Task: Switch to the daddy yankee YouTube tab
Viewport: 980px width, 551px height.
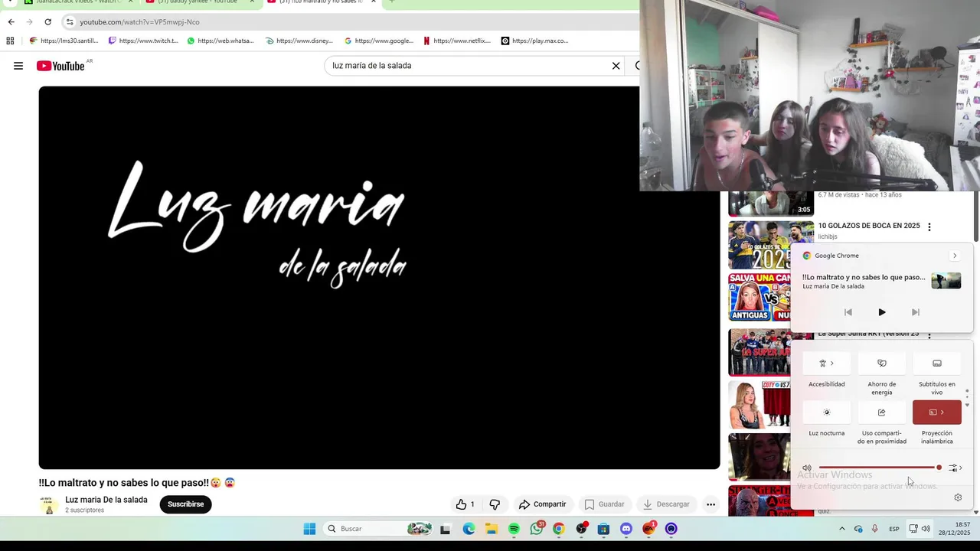Action: (x=199, y=2)
